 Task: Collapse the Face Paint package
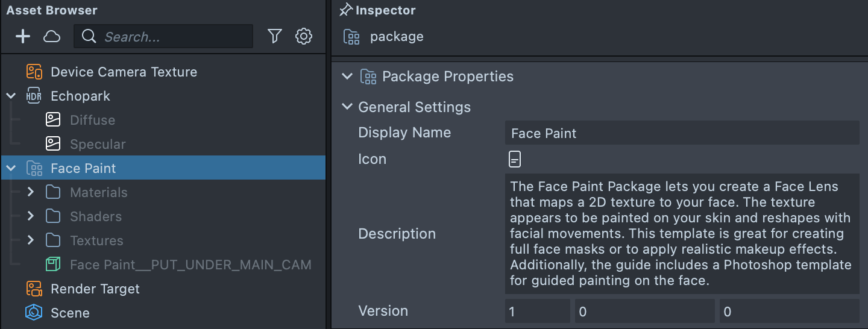pos(11,168)
